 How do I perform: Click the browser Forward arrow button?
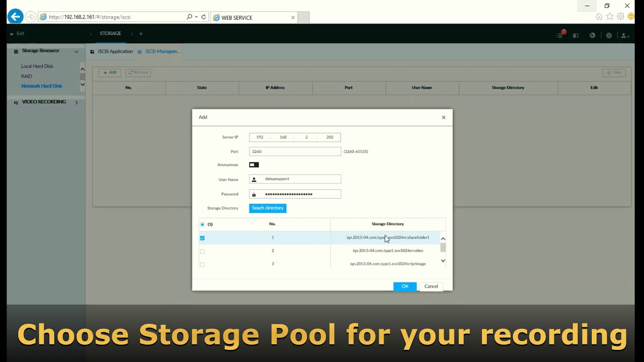(x=31, y=17)
